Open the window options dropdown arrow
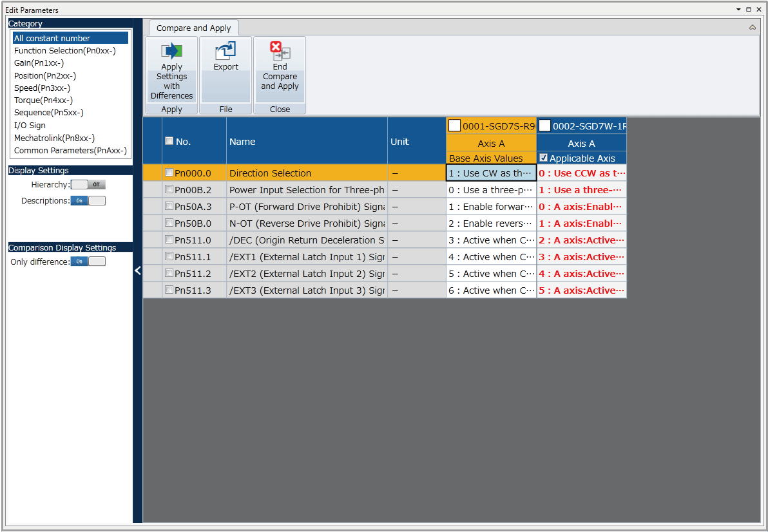Image resolution: width=768 pixels, height=532 pixels. [x=738, y=10]
